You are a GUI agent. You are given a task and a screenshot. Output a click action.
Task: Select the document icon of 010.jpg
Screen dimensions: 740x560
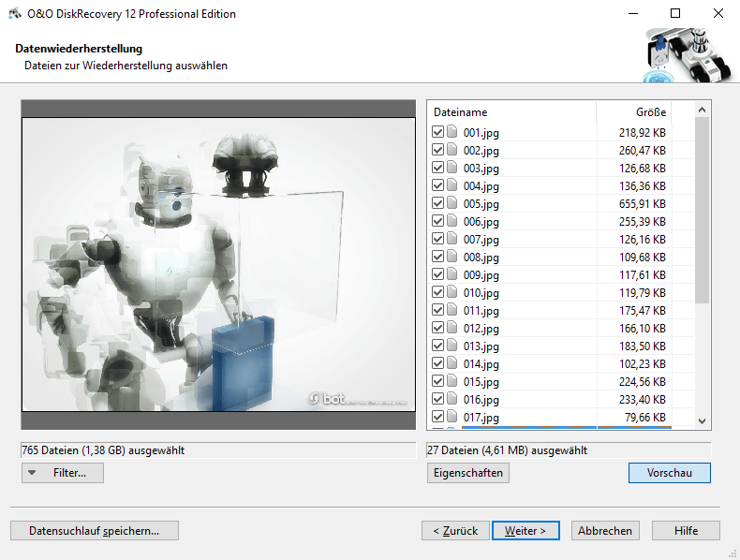(452, 292)
